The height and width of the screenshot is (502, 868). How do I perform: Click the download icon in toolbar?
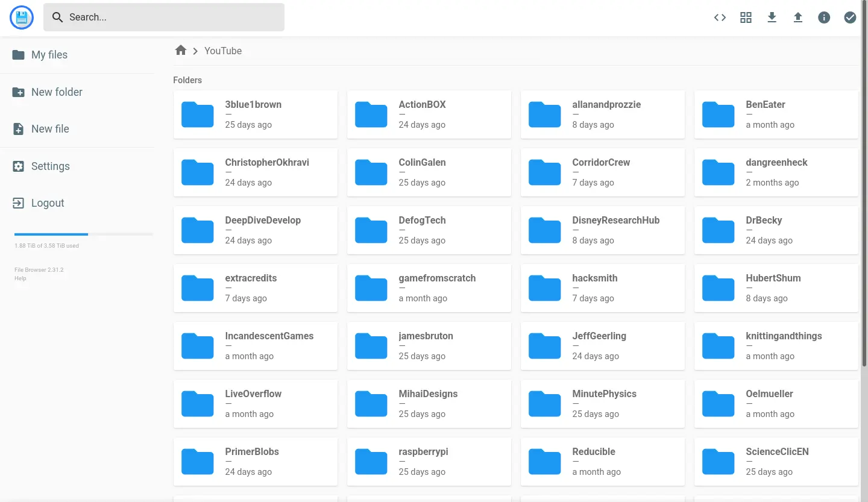[772, 17]
